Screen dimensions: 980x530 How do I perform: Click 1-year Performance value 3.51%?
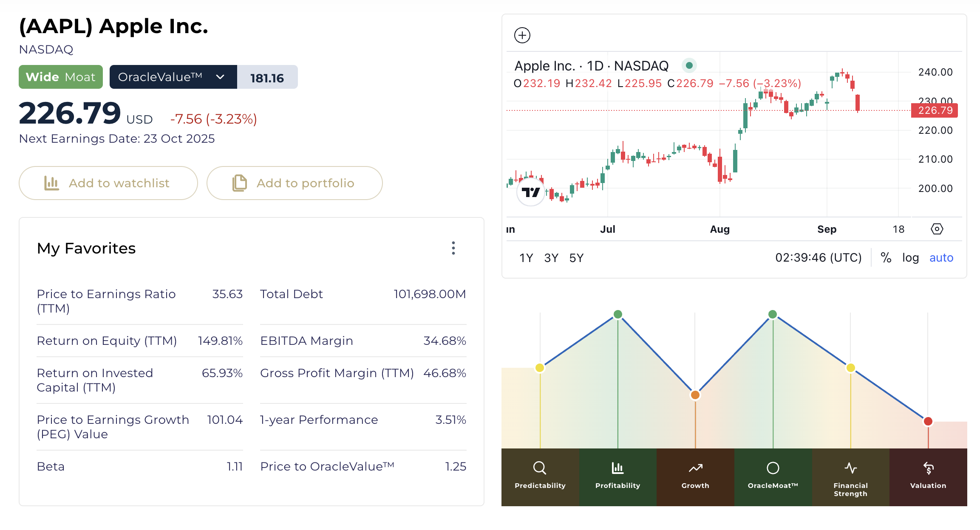tap(450, 420)
